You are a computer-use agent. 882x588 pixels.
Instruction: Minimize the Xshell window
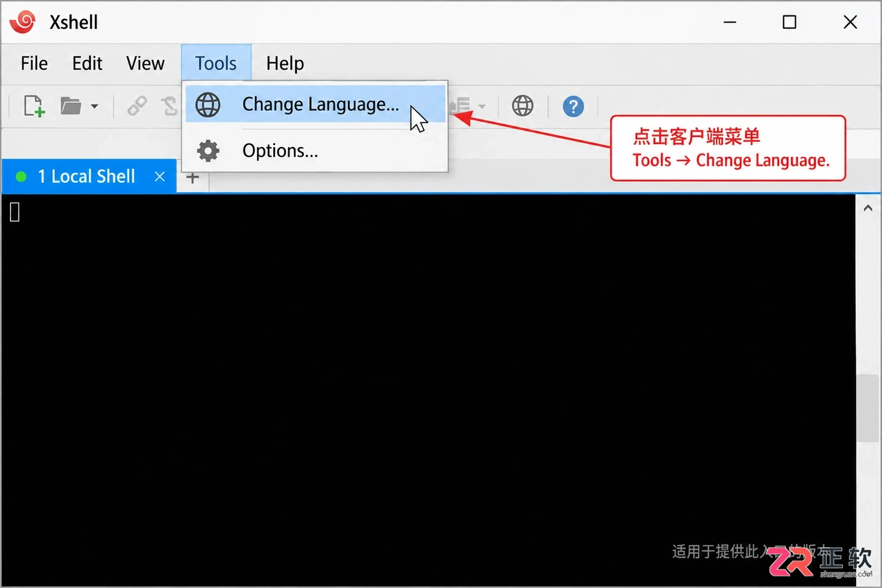pyautogui.click(x=729, y=22)
